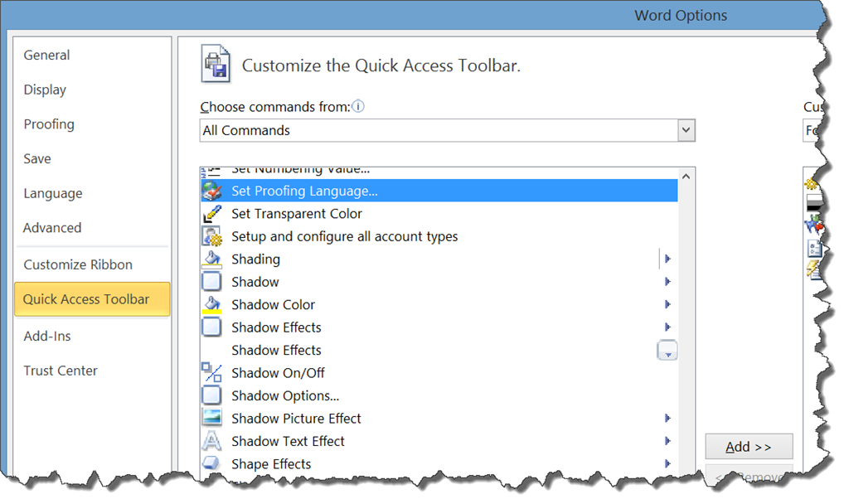The width and height of the screenshot is (849, 504).
Task: Click the Set Transparent Color pen icon
Action: [x=211, y=213]
